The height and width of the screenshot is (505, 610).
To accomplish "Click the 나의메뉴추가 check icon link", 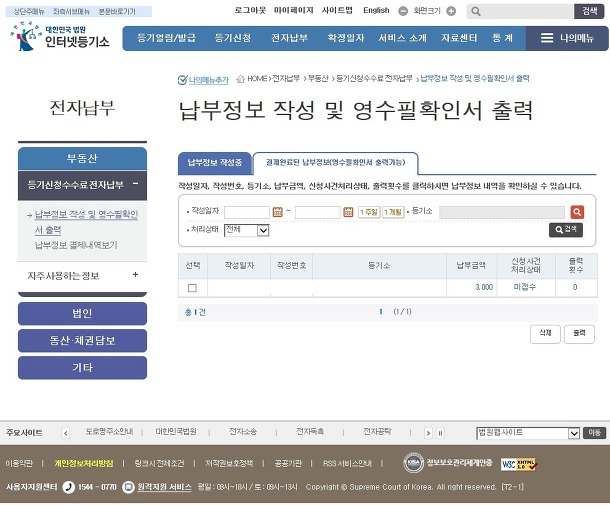I will tap(203, 80).
